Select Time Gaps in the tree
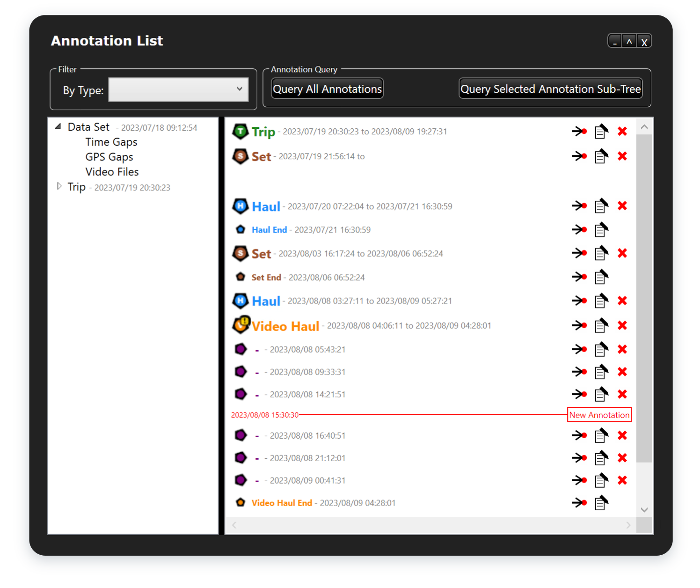Image resolution: width=700 pixels, height=588 pixels. (x=111, y=142)
